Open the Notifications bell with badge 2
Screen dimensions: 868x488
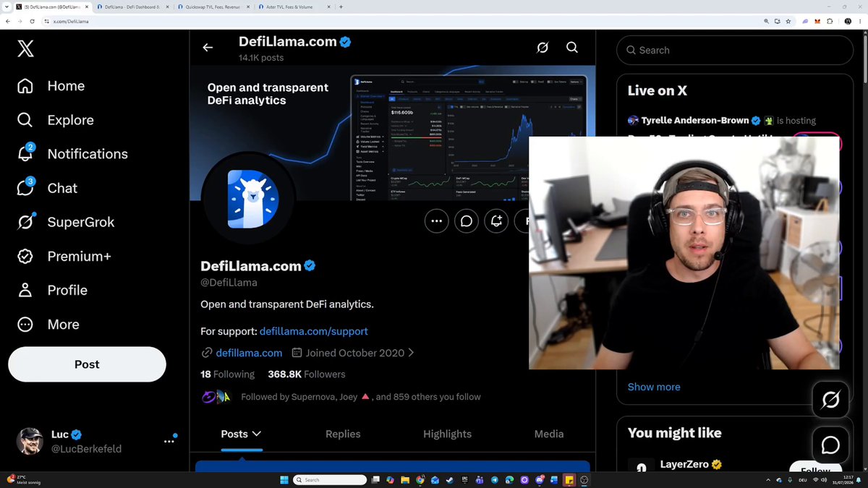(25, 153)
